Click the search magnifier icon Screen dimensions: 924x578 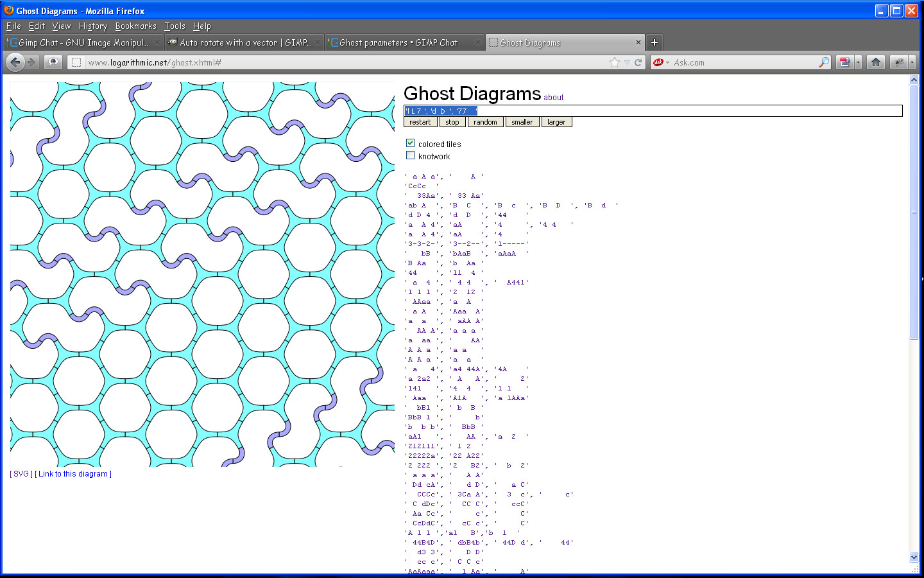[823, 62]
